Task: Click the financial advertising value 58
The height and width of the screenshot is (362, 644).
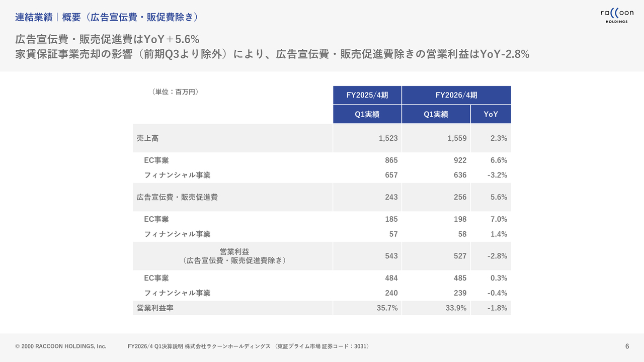Action: tap(462, 234)
